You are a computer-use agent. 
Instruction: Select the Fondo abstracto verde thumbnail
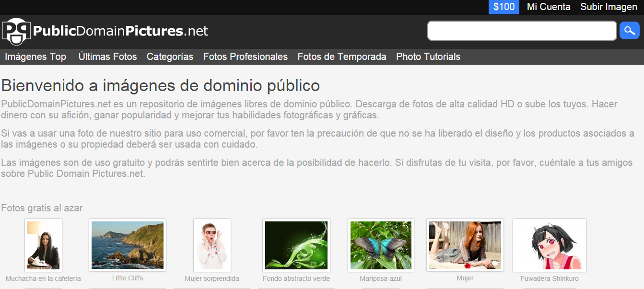click(x=296, y=245)
